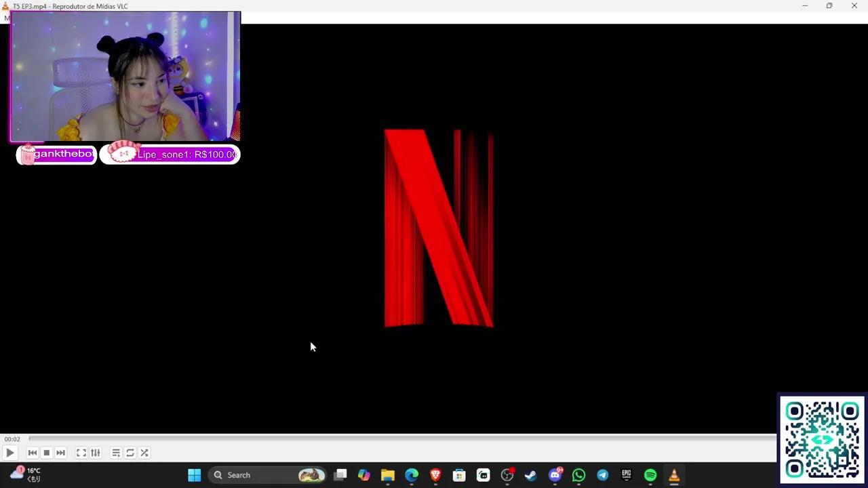Viewport: 868px width, 488px height.
Task: Open Microsoft Edge from the taskbar
Action: pyautogui.click(x=412, y=475)
